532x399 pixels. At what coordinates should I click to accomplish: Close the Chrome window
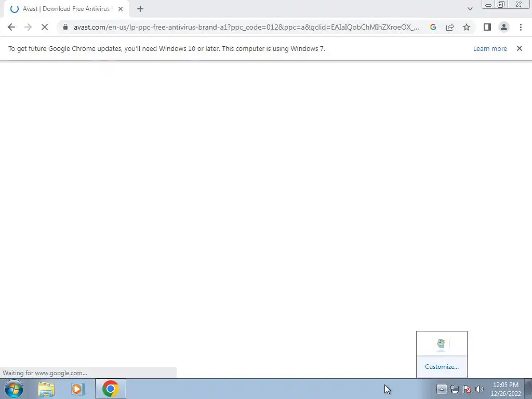pyautogui.click(x=519, y=5)
